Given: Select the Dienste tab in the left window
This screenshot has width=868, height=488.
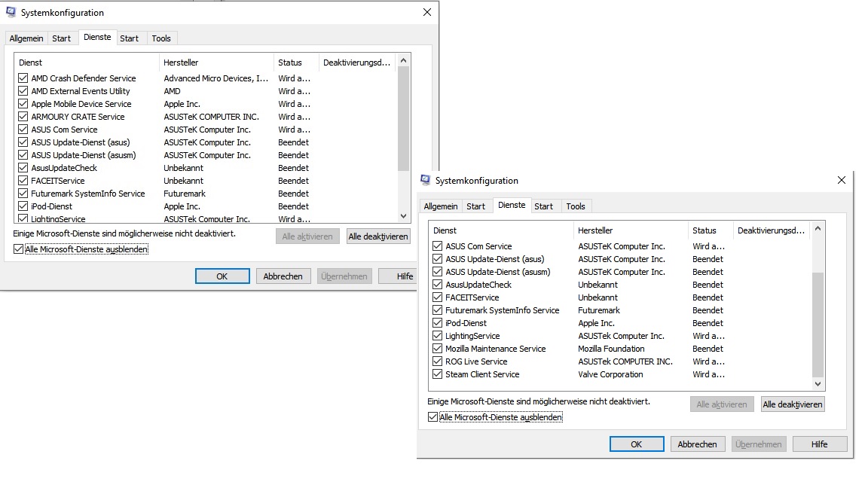Looking at the screenshot, I should [x=97, y=37].
